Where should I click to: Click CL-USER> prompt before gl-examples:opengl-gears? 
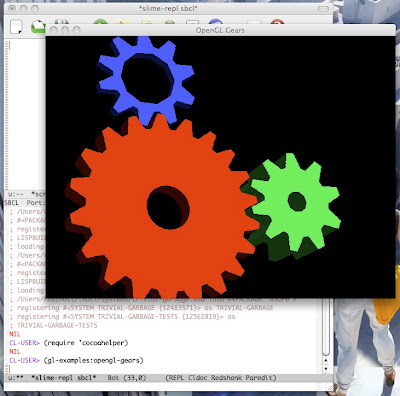pos(24,360)
